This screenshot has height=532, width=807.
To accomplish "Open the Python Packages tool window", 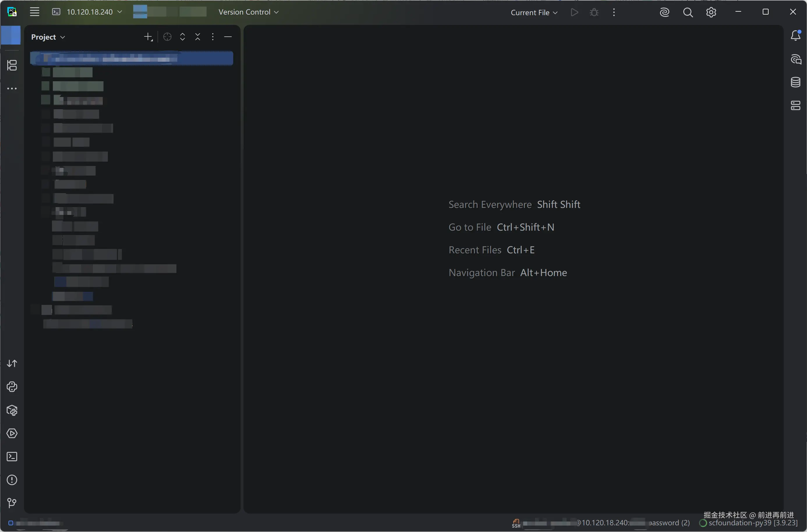I will click(x=12, y=410).
